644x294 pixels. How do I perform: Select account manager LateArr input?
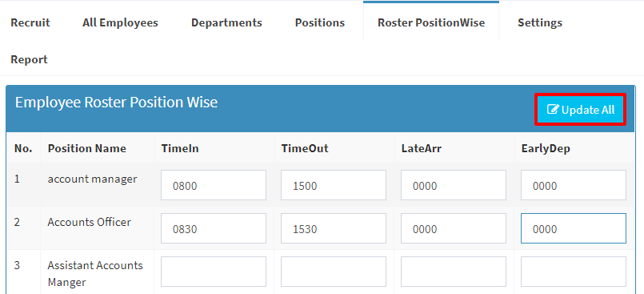454,185
